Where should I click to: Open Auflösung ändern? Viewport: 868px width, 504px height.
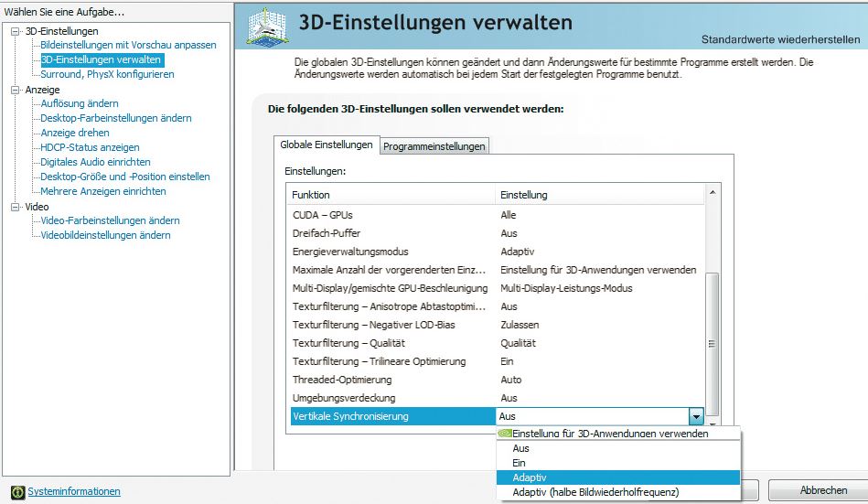click(80, 103)
